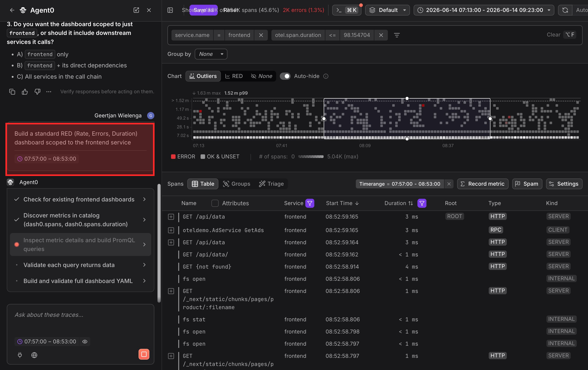Image resolution: width=588 pixels, height=370 pixels.
Task: Click the frontend filter value
Action: (x=239, y=35)
